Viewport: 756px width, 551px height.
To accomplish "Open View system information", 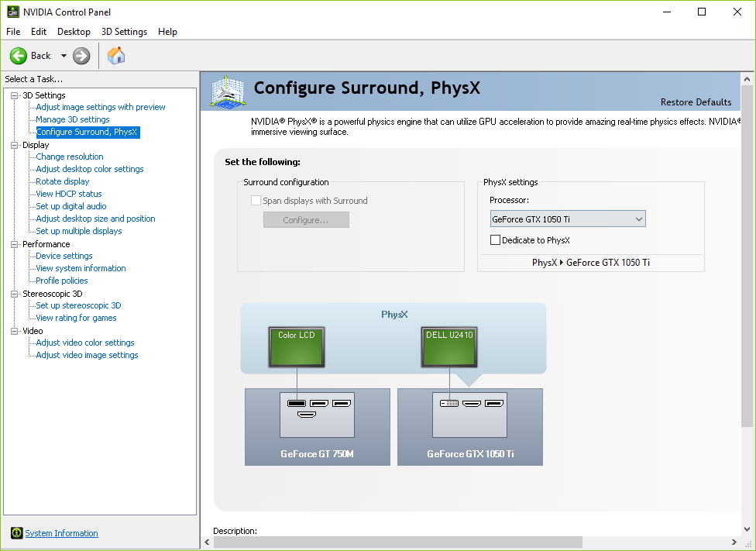I will 81,268.
